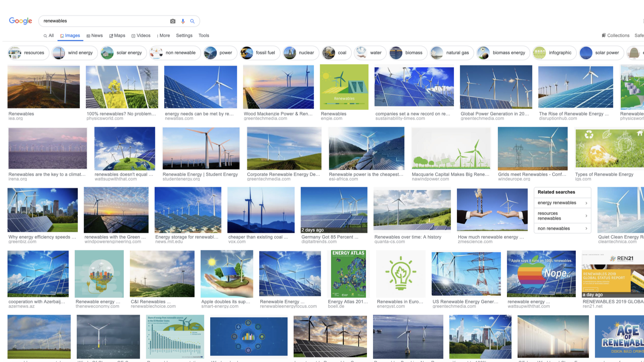The width and height of the screenshot is (644, 362).
Task: Click 'Renewable Energy | Student Energy' caption
Action: (x=200, y=174)
